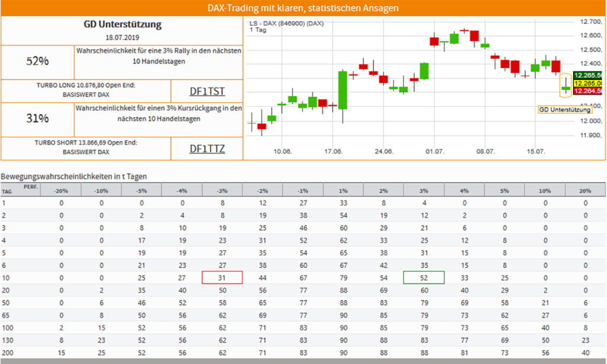Click the TURBO LONG 10.876,80 Open End text

click(x=86, y=85)
